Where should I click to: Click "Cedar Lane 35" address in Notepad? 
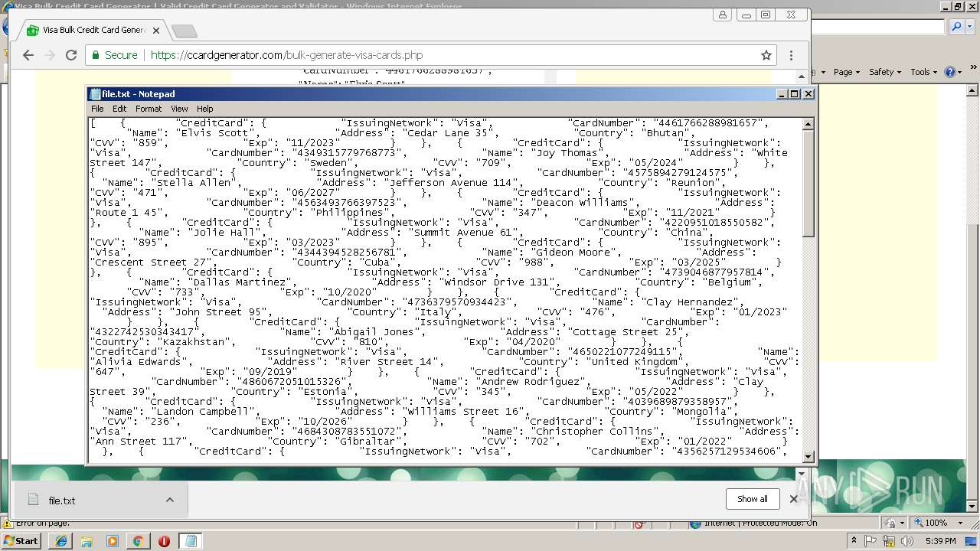pos(446,132)
